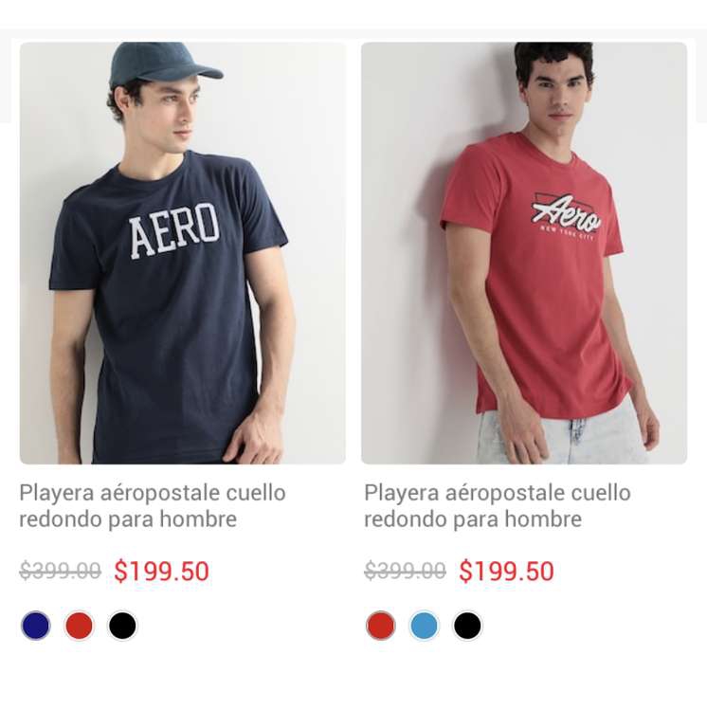Choose the red swatch under the left product

tap(79, 626)
